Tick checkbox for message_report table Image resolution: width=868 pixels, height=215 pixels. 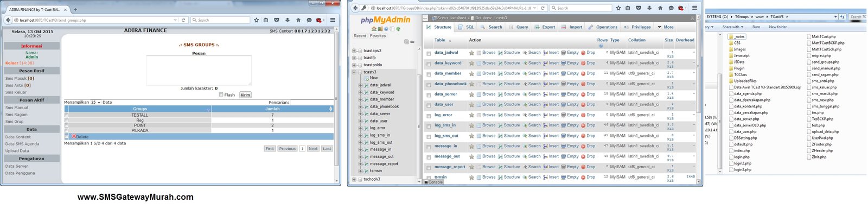429,167
